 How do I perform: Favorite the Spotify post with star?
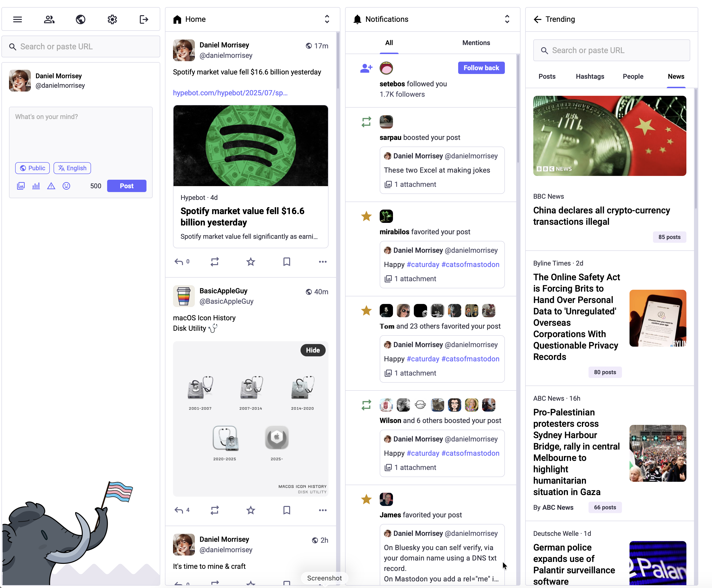[251, 262]
